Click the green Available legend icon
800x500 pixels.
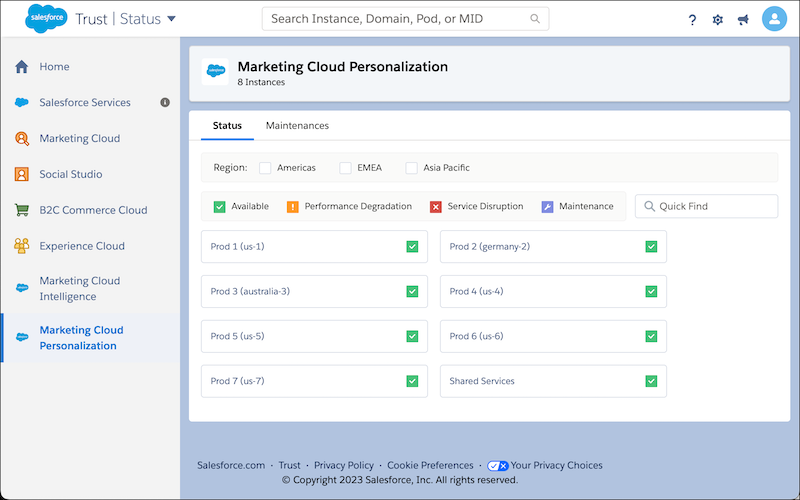point(219,207)
